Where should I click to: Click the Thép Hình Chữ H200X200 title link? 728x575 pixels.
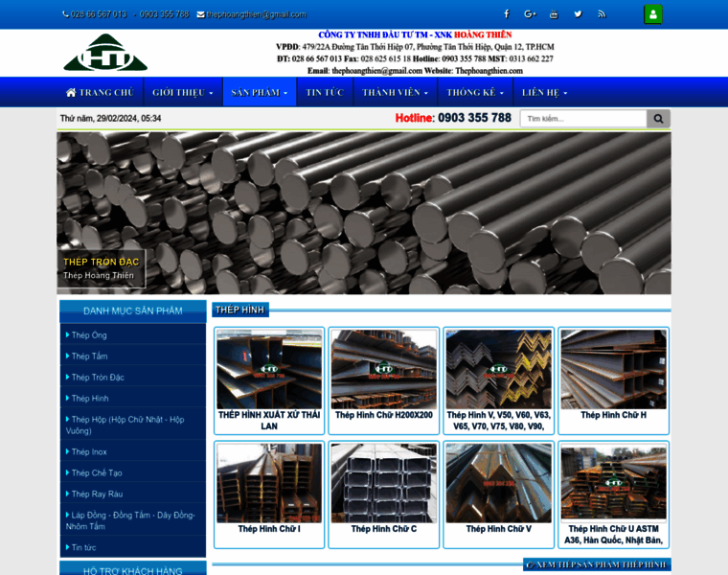pos(383,415)
